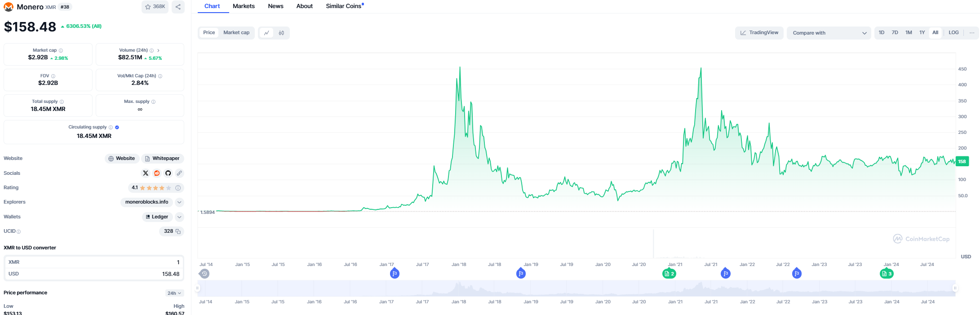This screenshot has height=315, width=980.
Task: Click the XMR amount input field
Action: (94, 262)
